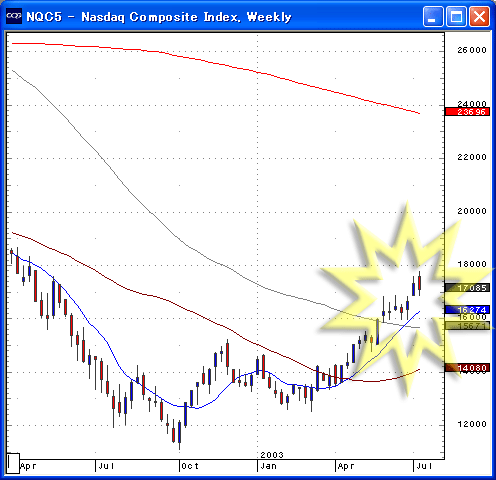The image size is (496, 480).
Task: Minimize the NQC5 chart window
Action: (x=433, y=16)
